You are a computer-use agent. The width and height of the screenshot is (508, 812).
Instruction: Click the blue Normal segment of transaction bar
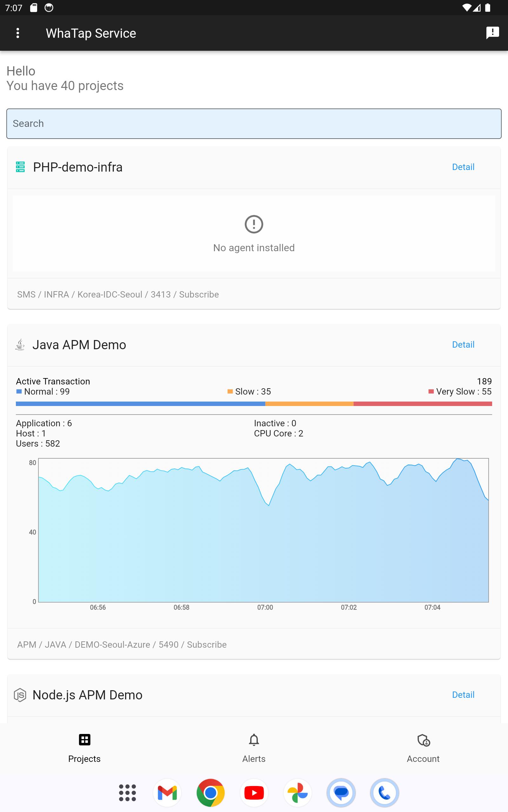tap(140, 404)
